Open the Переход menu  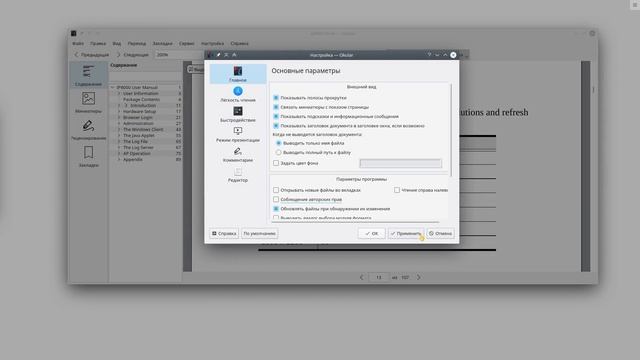point(136,43)
